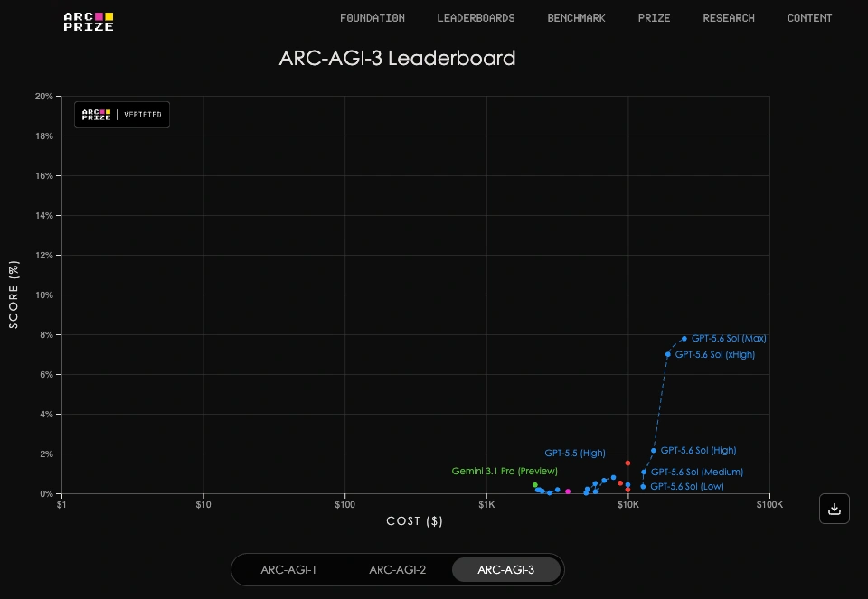Go to the Content page
868x599 pixels.
(x=809, y=18)
